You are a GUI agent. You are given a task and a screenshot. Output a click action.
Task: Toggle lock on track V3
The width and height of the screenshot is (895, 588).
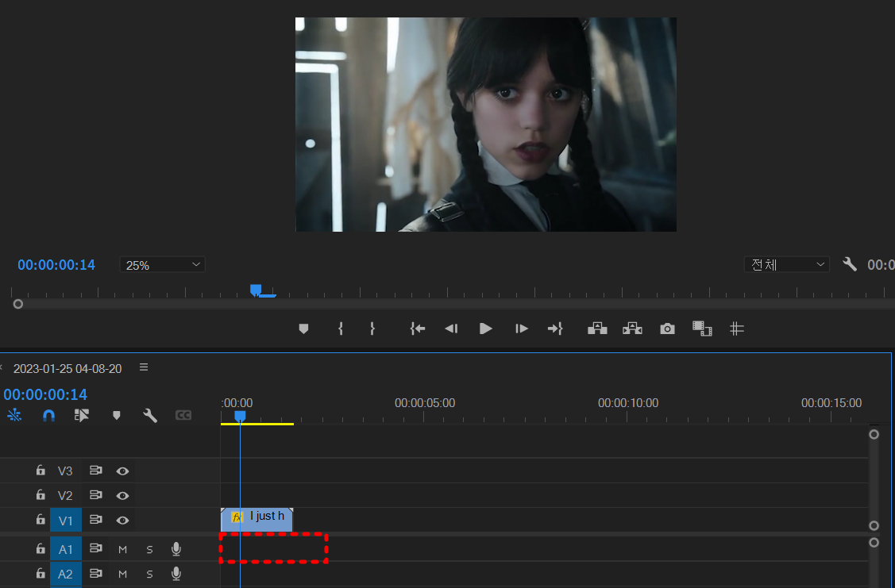(40, 470)
